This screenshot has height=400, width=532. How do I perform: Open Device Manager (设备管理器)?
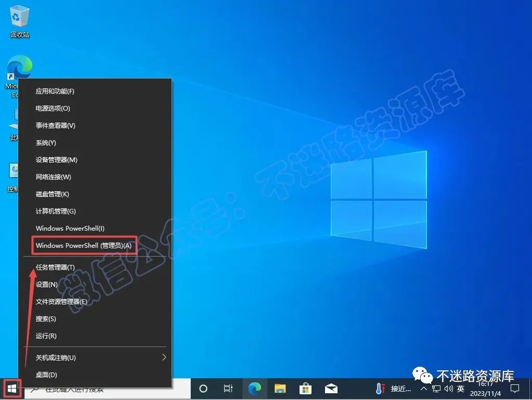tap(95, 159)
